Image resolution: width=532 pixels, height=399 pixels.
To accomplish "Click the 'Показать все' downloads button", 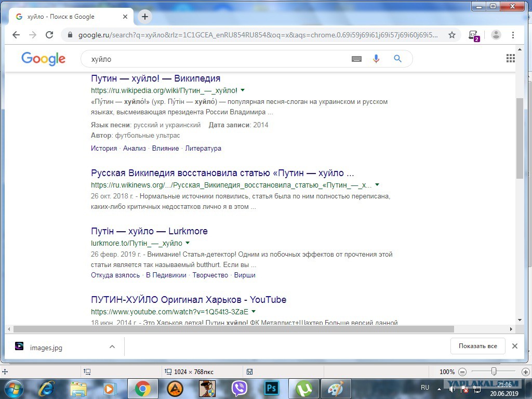I will click(x=478, y=346).
